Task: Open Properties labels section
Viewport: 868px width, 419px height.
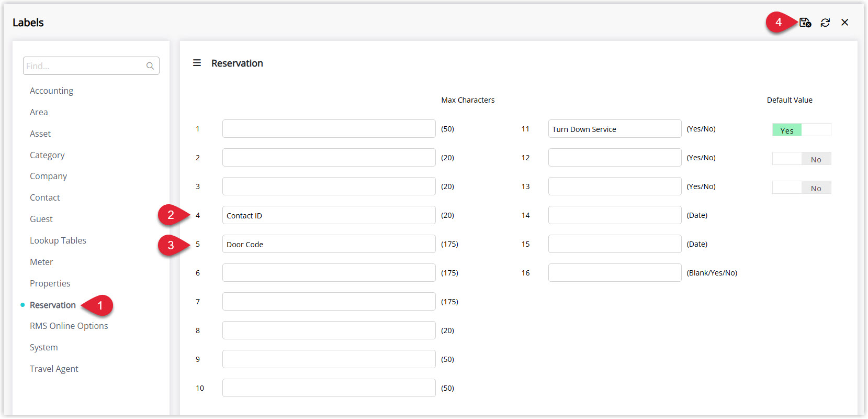Action: [50, 283]
